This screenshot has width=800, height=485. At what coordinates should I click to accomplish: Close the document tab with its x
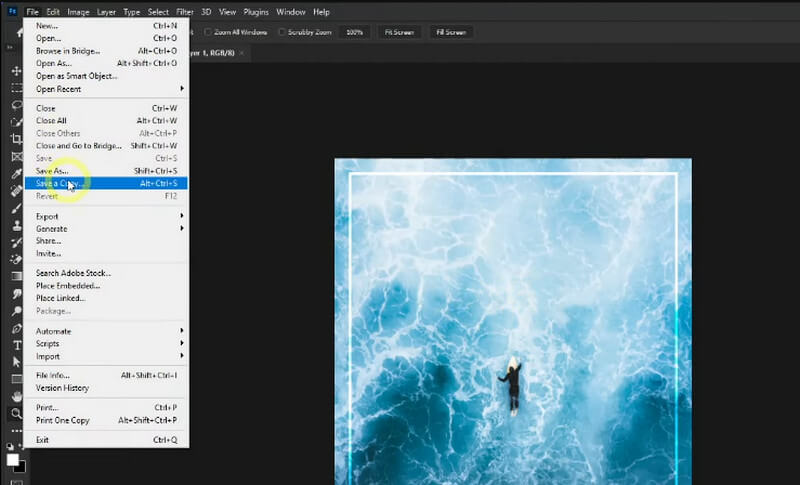coord(242,53)
